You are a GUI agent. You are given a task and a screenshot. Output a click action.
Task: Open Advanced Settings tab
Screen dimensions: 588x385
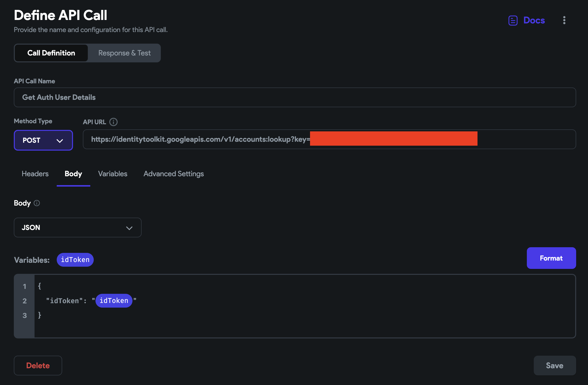pyautogui.click(x=173, y=174)
